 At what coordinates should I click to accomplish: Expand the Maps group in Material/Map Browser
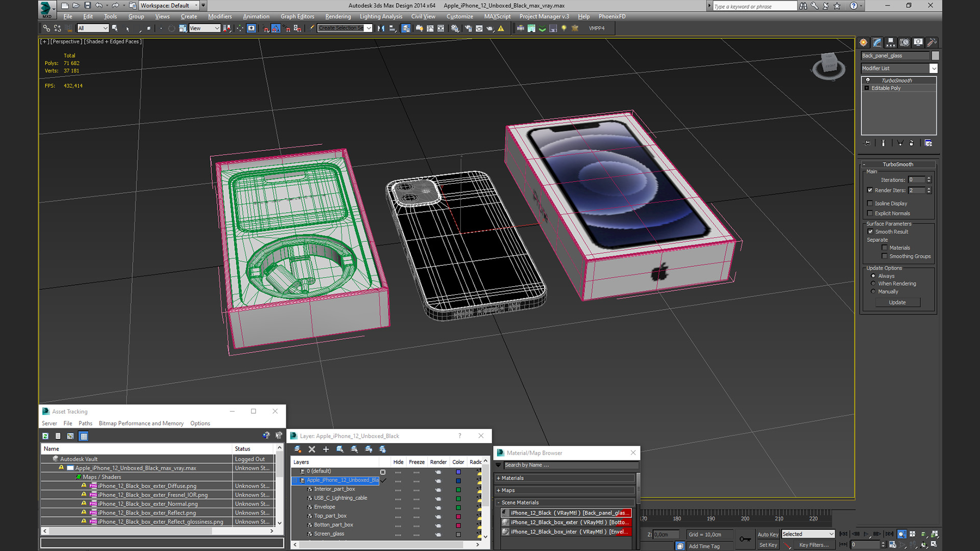(x=565, y=490)
